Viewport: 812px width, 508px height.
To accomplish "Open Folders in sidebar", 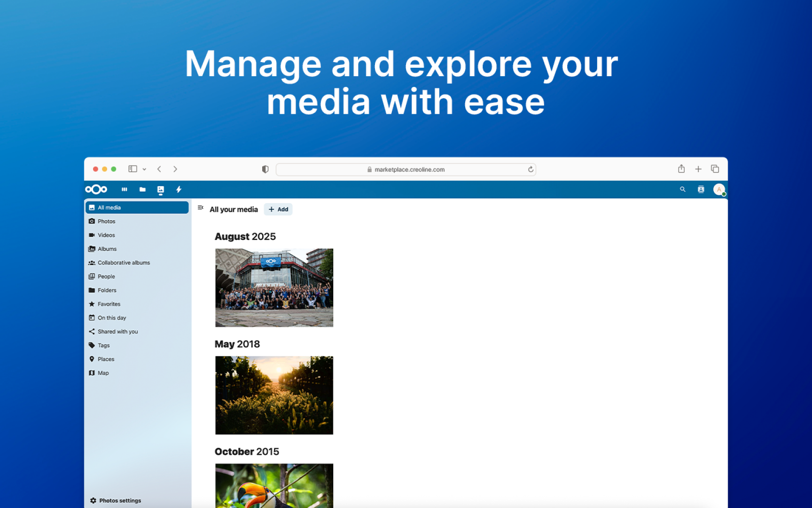I will click(x=137, y=290).
